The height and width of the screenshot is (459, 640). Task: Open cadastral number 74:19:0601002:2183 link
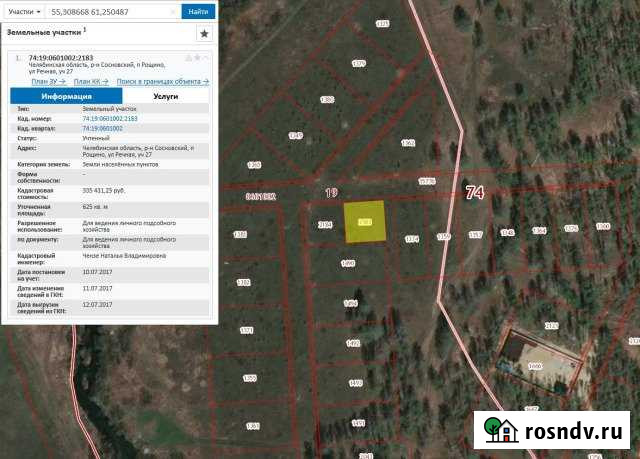pos(109,118)
